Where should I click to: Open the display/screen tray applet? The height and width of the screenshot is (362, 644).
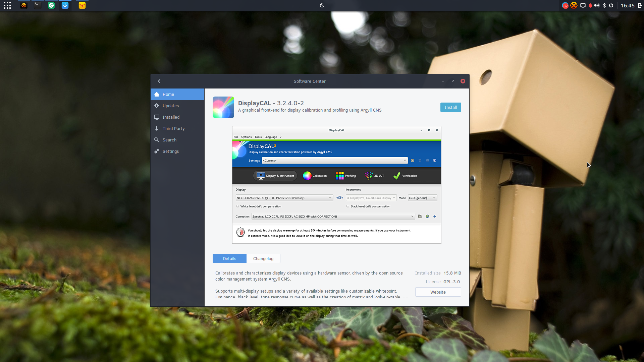click(583, 5)
